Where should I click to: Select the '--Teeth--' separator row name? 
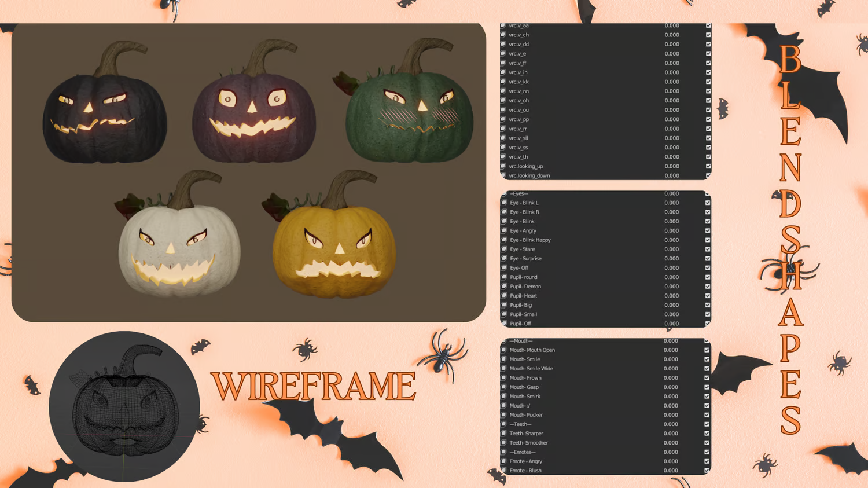[520, 424]
